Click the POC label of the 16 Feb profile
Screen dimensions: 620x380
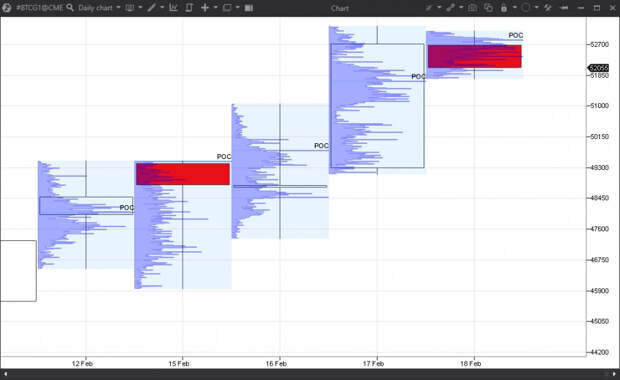click(321, 146)
